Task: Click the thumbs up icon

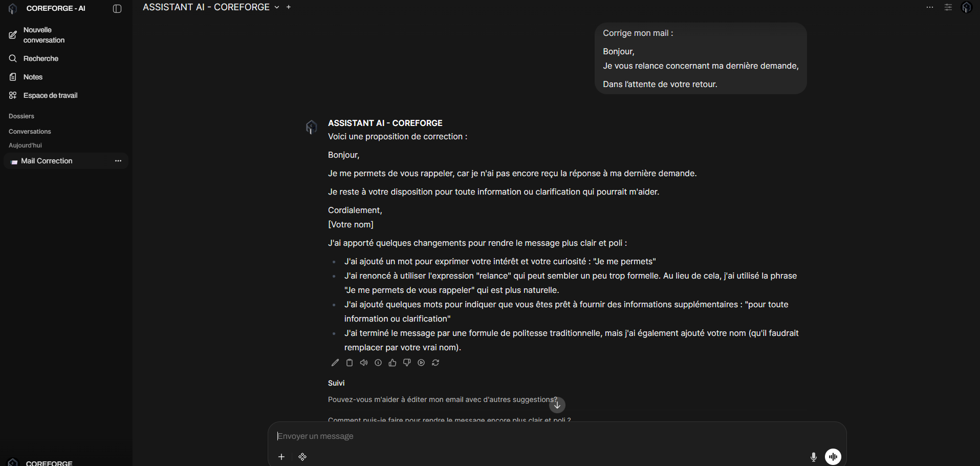Action: 393,363
